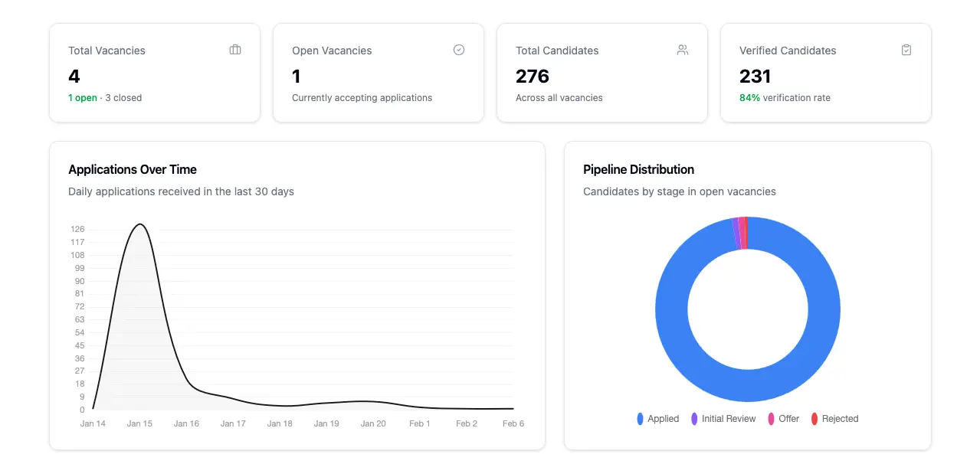Viewport: 980px width, 464px height.
Task: Toggle the Applied series in the pipeline legend
Action: coord(659,418)
